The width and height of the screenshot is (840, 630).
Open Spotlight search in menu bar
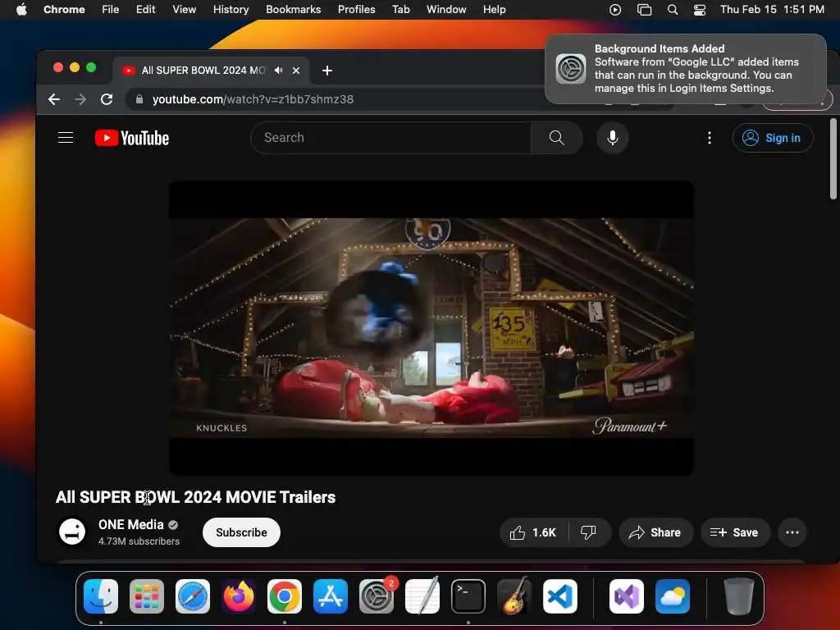click(673, 9)
